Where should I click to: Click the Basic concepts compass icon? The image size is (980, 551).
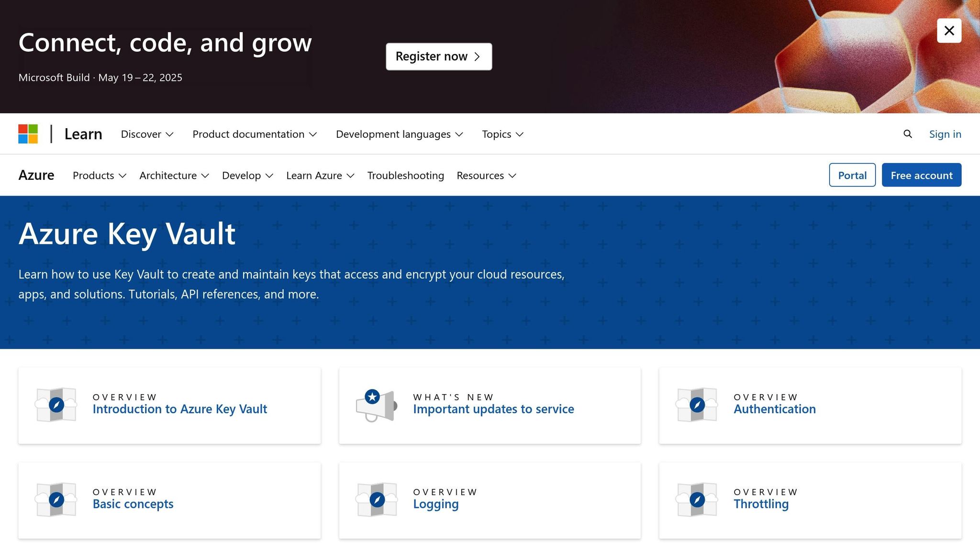pos(56,499)
